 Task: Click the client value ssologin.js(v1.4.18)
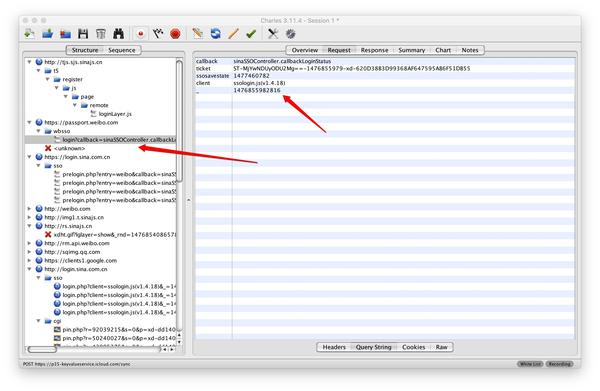[x=259, y=83]
